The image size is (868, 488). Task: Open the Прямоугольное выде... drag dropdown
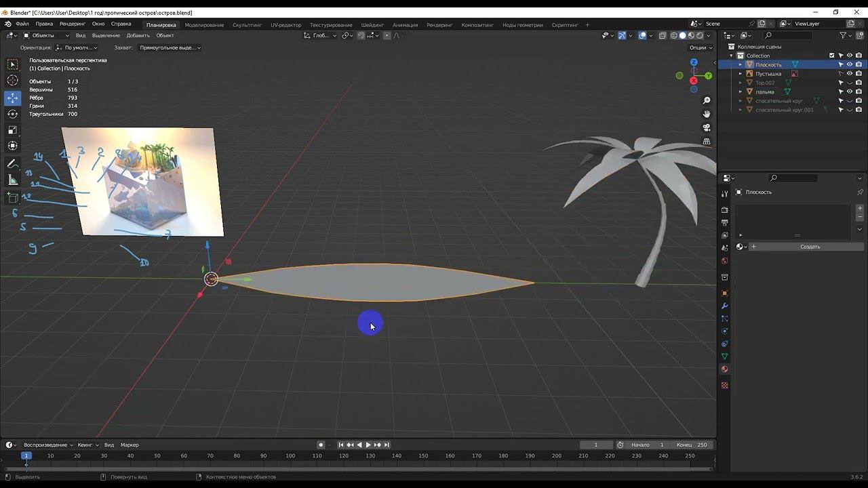click(170, 47)
